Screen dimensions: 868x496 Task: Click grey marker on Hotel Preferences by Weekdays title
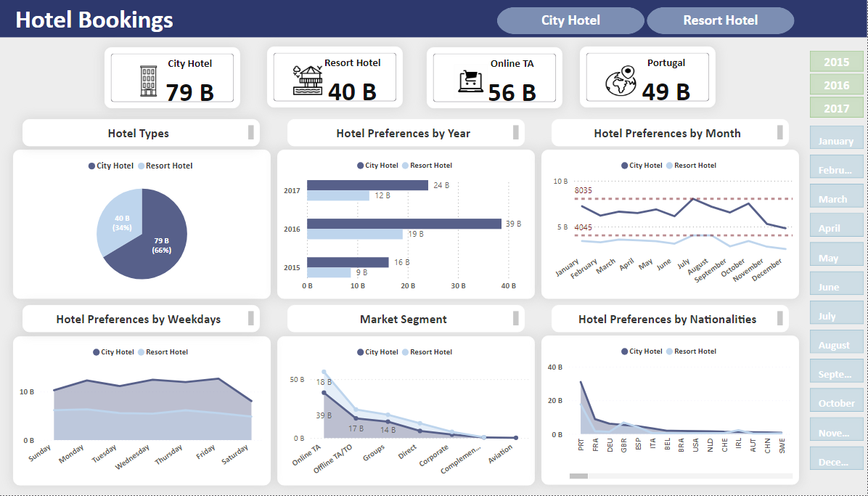[251, 318]
